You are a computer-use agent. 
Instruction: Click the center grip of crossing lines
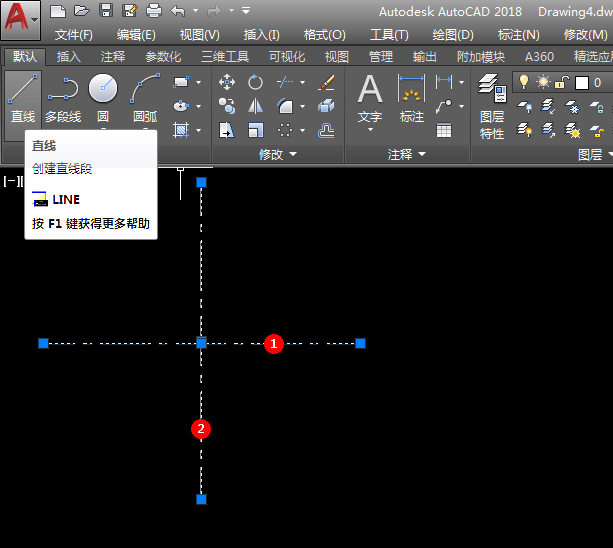tap(201, 343)
